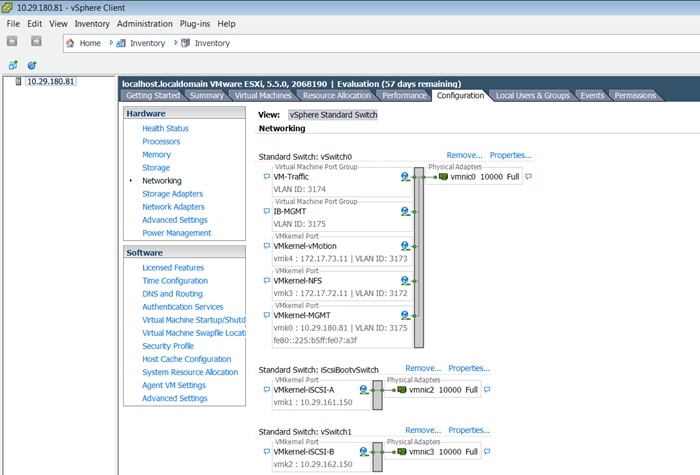This screenshot has width=700, height=475.
Task: Click the port globe icon for VMkernel-iSCSI-B
Action: [x=364, y=452]
